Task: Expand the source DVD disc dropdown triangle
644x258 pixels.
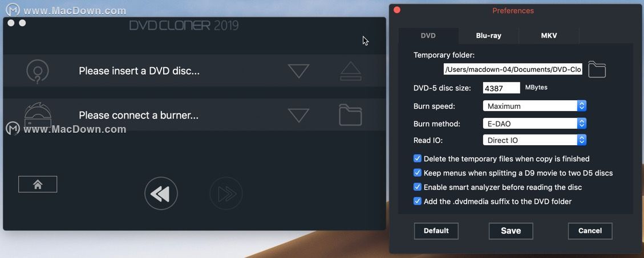Action: pyautogui.click(x=298, y=71)
